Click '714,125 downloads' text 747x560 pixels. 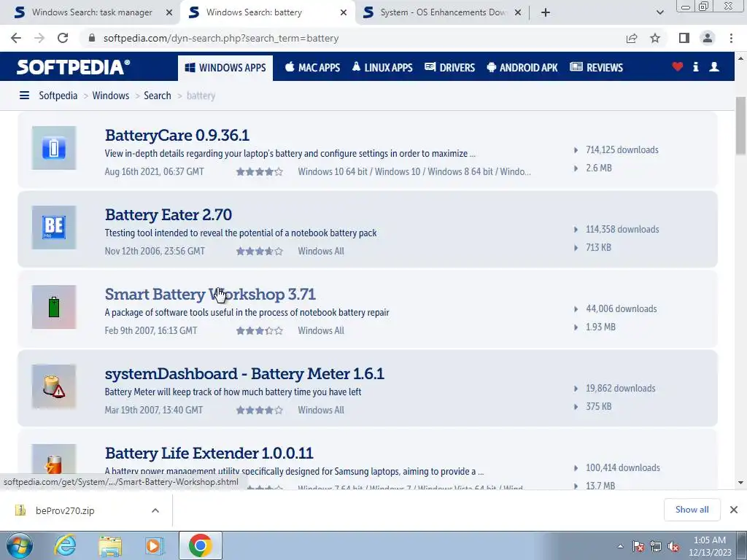coord(622,150)
